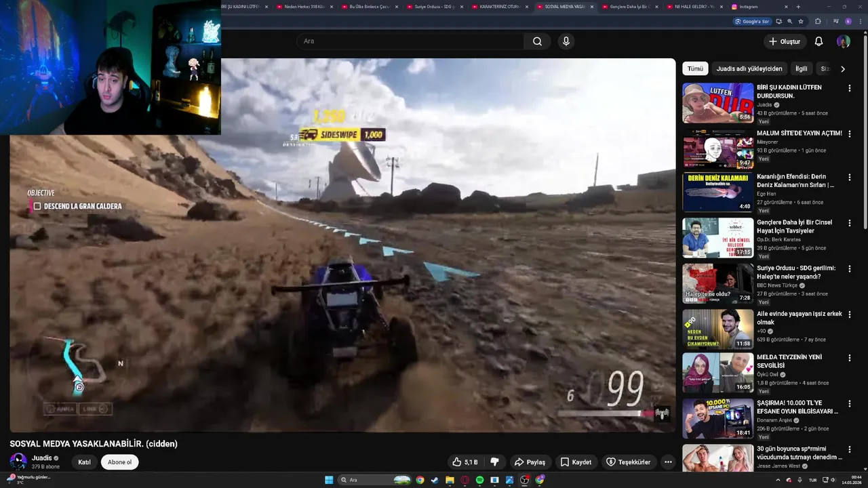Screen dimensions: 868x488
Task: Open a new browser tab
Action: [798, 7]
